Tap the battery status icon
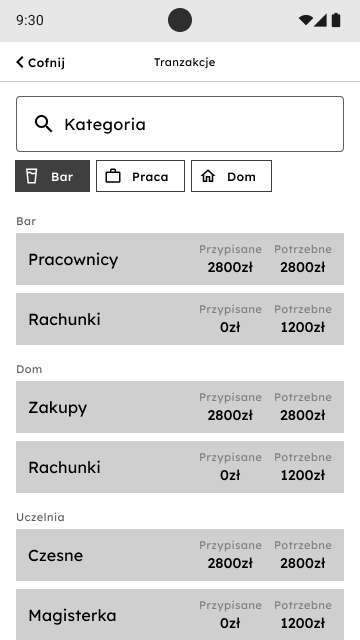 click(x=336, y=20)
